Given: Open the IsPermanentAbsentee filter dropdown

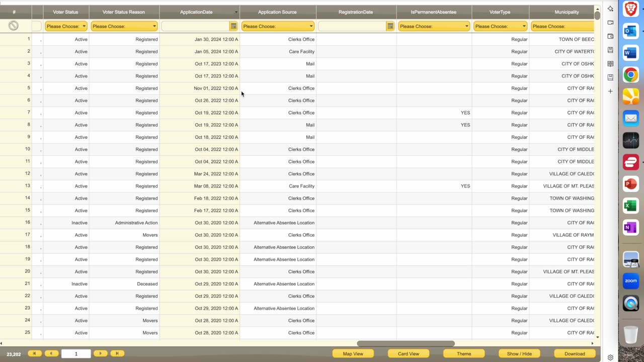Looking at the screenshot, I should [434, 26].
